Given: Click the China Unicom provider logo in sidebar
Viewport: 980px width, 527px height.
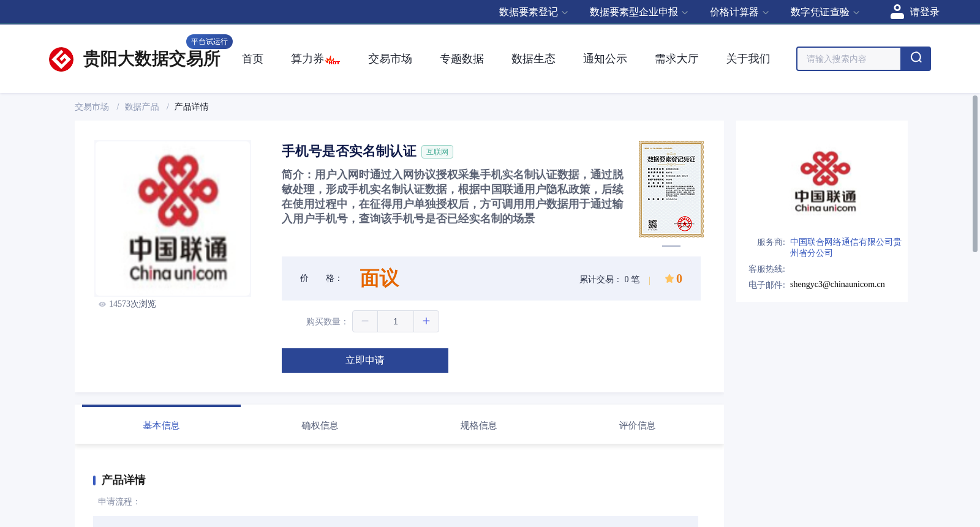Looking at the screenshot, I should pos(826,182).
